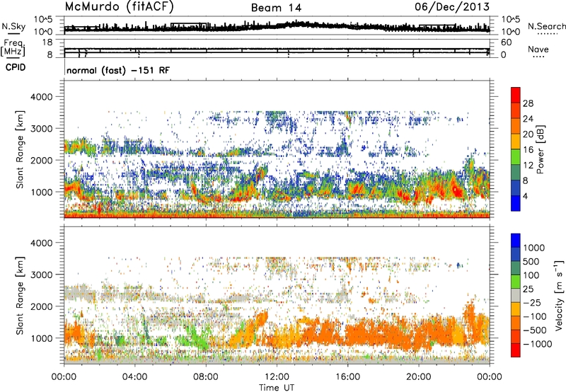Click the gray swatch on the velocity colorbar
Screen dimensions: 566x392
coord(516,295)
